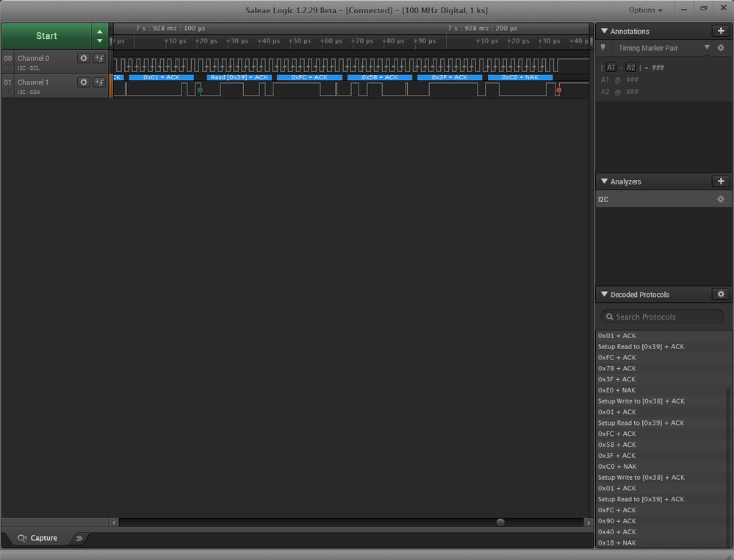This screenshot has height=560, width=734.
Task: Open the Options menu
Action: (646, 10)
